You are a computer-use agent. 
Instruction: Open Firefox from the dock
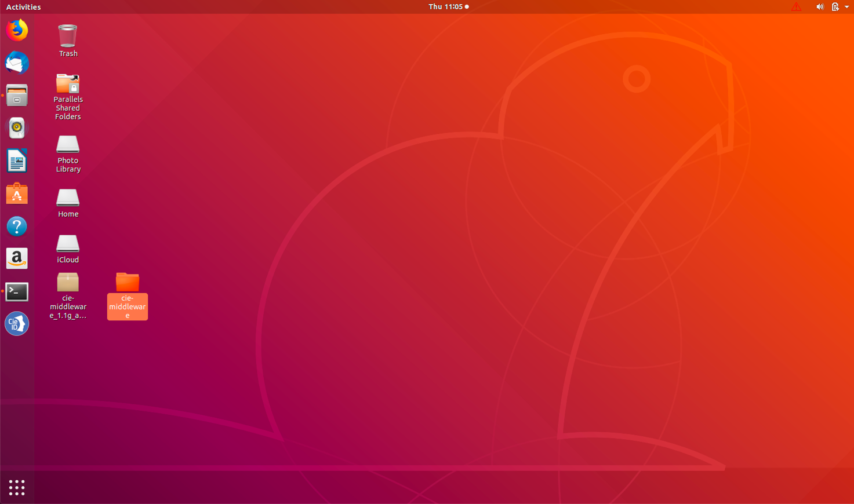(x=17, y=30)
